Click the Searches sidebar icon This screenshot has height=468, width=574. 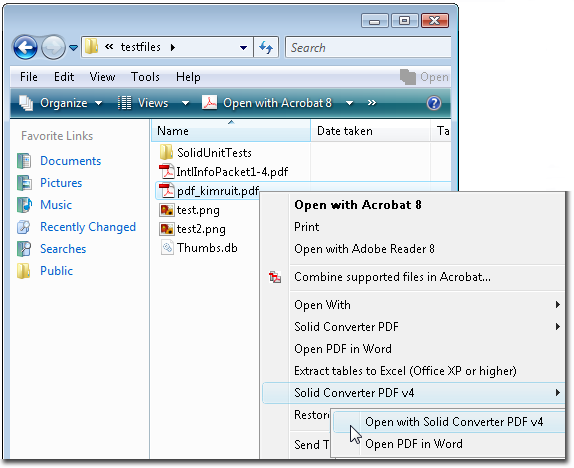click(x=24, y=249)
